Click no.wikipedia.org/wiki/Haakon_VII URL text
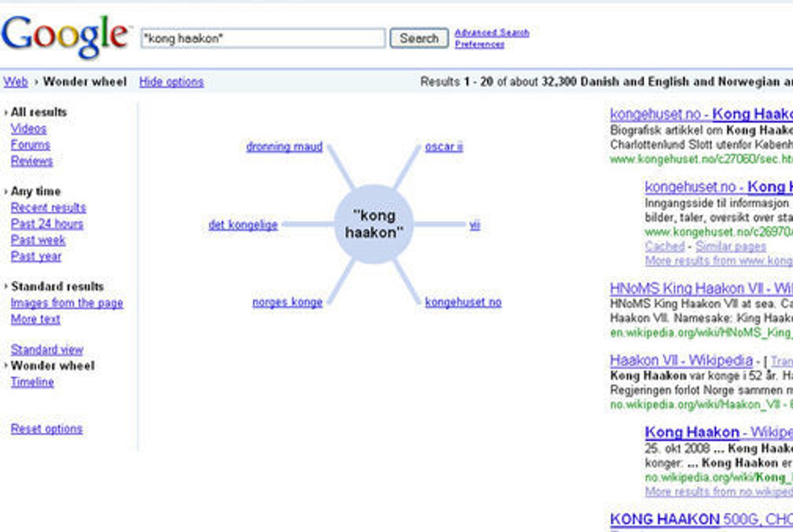The image size is (793, 532). 696,404
